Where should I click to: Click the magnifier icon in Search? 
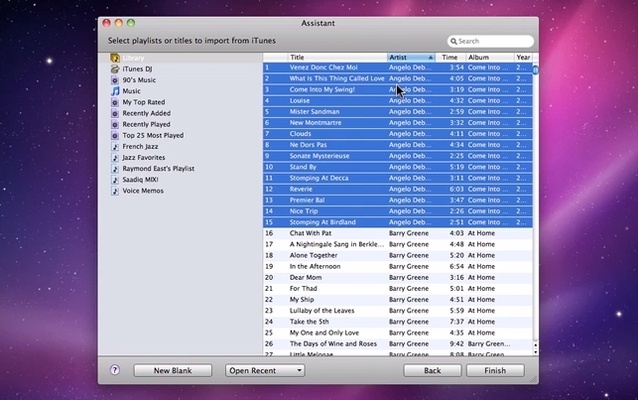pos(454,41)
